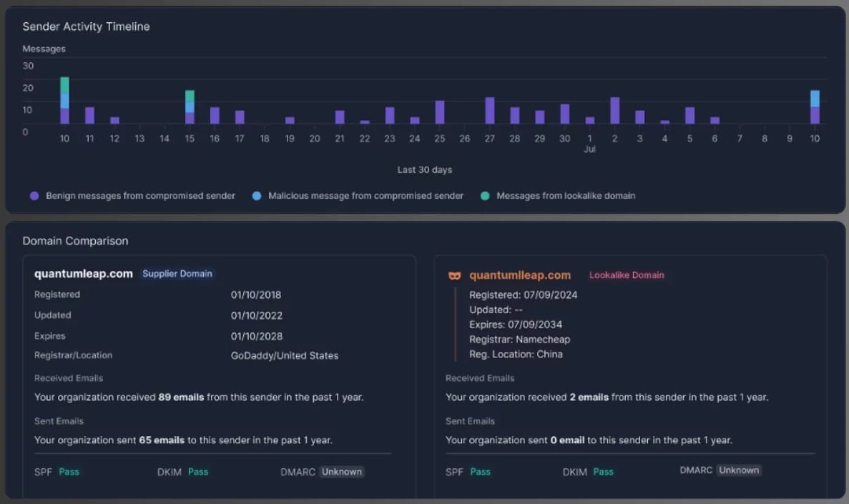Screen dimensions: 849x504
Task: Click the orange mask icon beside quantumlleap.com
Action: tap(453, 274)
